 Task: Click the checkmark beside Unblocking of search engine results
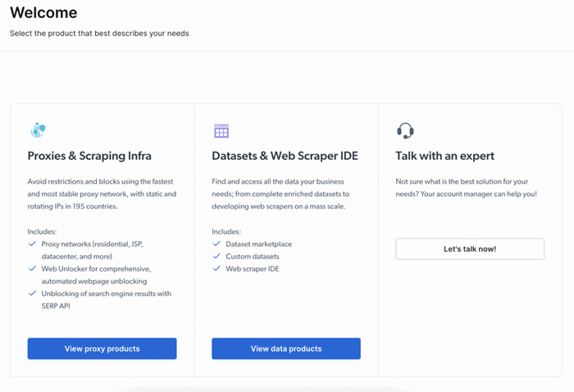click(32, 294)
